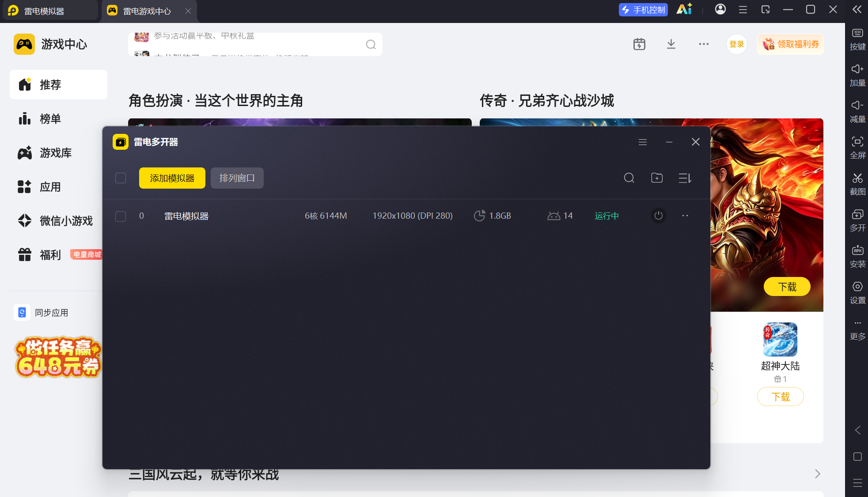Viewport: 868px width, 497px height.
Task: Toggle 全屏 fullscreen mode
Action: tap(857, 148)
